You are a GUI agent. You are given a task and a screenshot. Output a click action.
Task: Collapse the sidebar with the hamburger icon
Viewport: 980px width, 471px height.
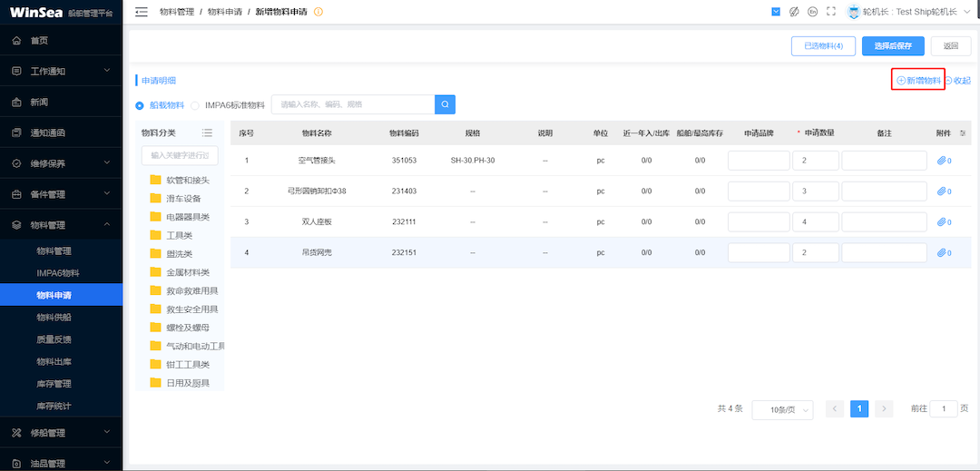(142, 11)
